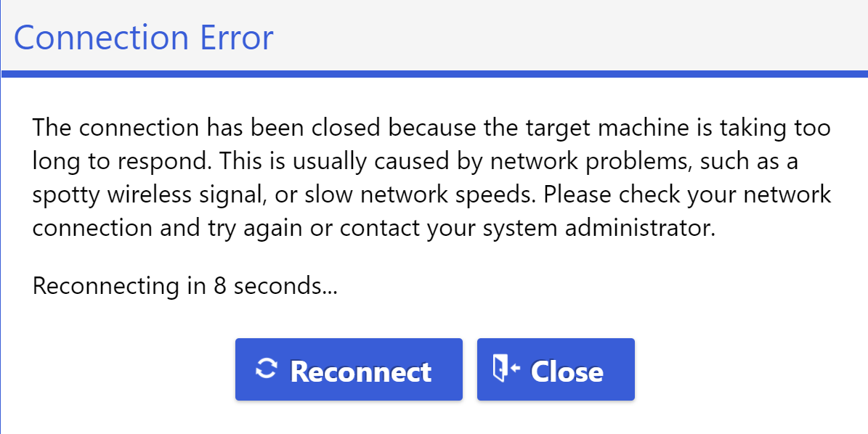Click the Close button
Viewport: 868px width, 434px height.
556,369
